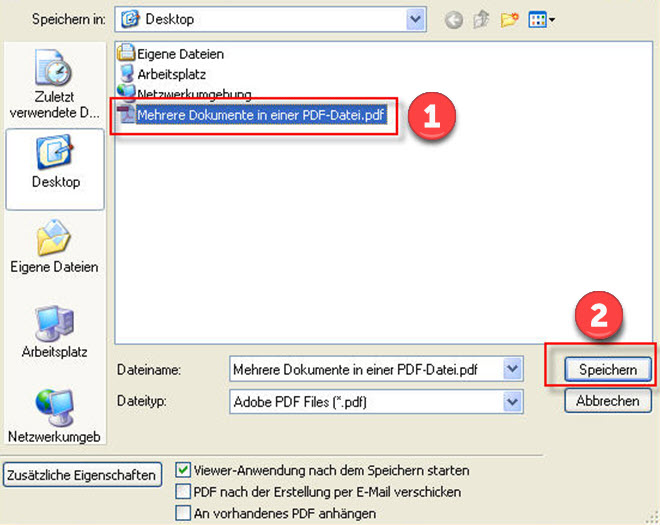Open Zuletzt verwendete Dokumente in sidebar
The height and width of the screenshot is (525, 660).
[55, 83]
